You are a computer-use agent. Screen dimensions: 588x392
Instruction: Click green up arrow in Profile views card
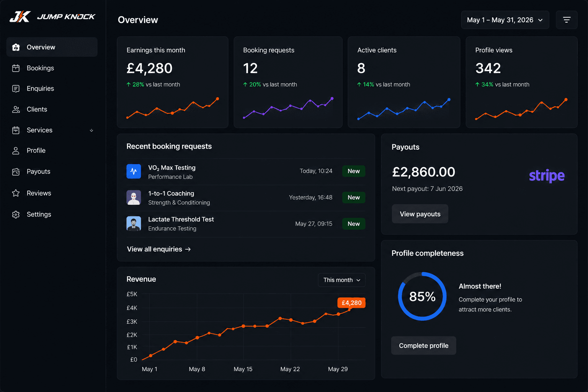pos(477,84)
